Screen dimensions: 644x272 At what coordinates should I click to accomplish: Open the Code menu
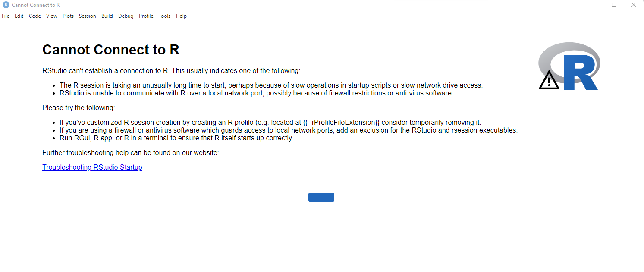(35, 16)
